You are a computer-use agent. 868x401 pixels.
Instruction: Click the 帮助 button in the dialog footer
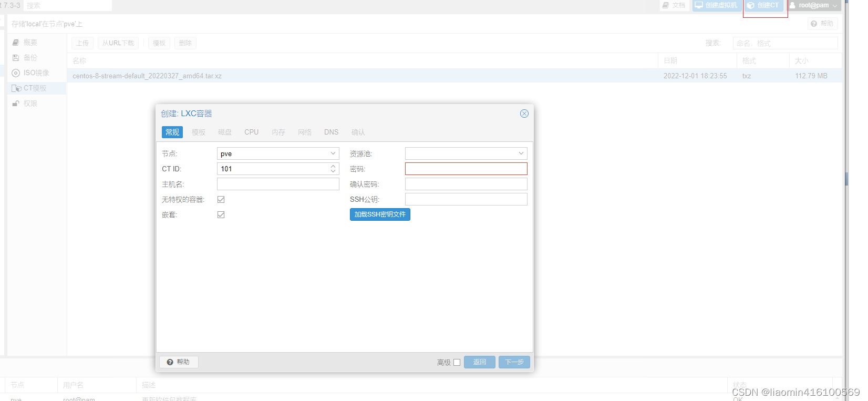179,362
